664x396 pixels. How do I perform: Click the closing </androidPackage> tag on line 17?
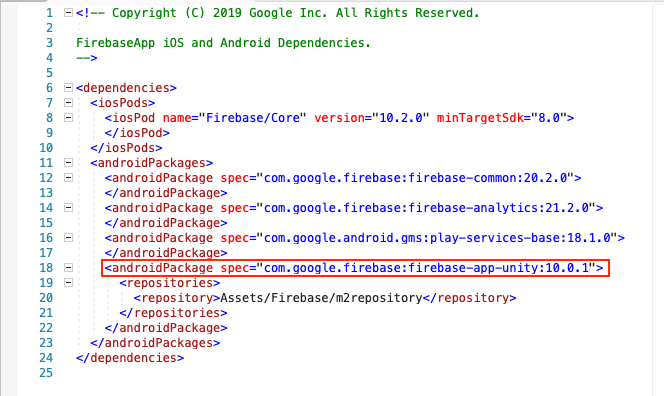click(x=166, y=253)
